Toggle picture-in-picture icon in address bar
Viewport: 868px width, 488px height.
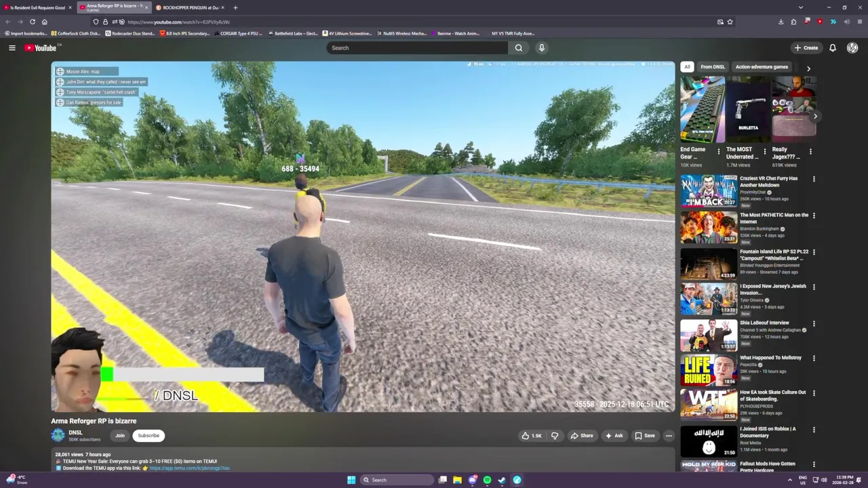720,22
